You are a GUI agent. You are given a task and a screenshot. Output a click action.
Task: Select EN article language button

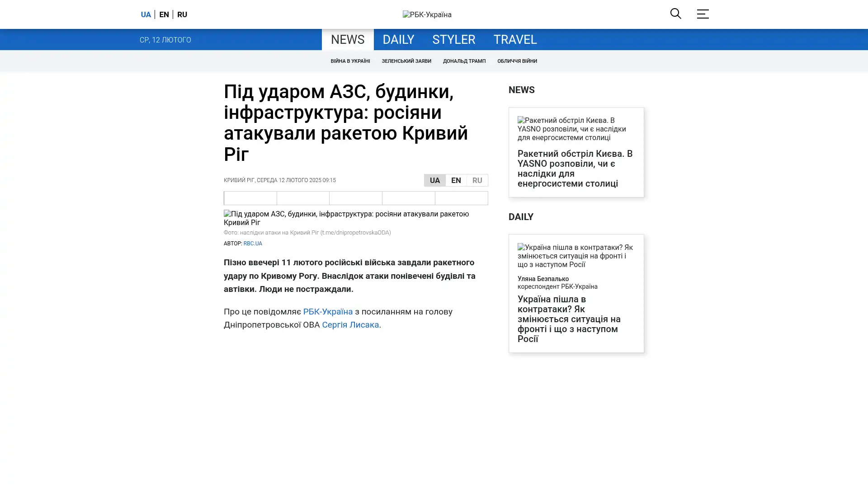point(456,180)
